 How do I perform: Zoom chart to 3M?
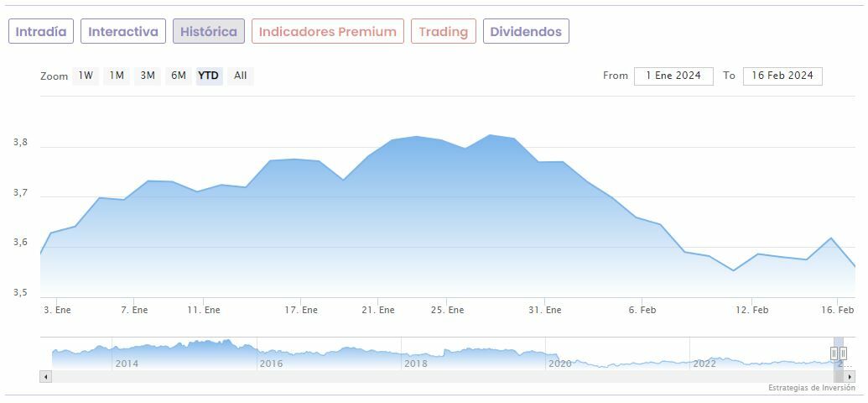(148, 76)
